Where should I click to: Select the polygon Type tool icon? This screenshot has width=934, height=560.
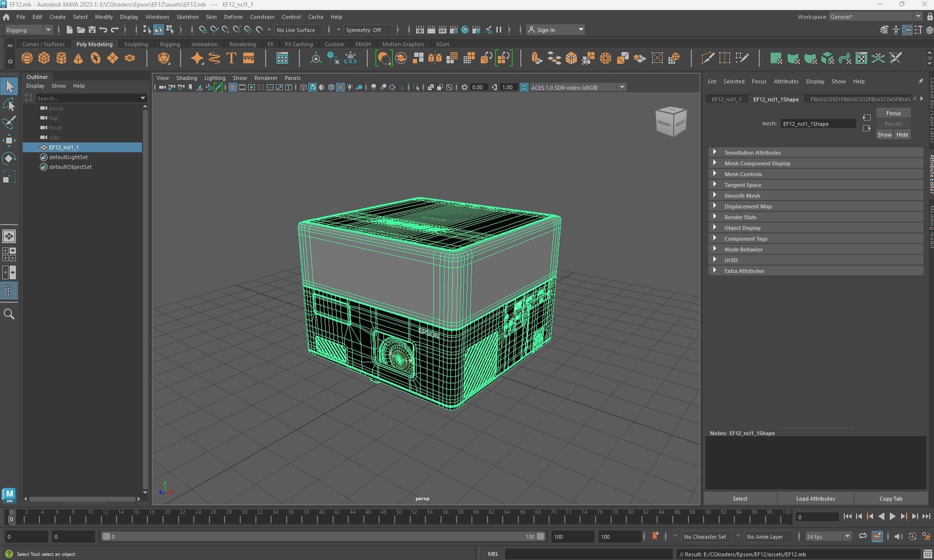coord(231,58)
